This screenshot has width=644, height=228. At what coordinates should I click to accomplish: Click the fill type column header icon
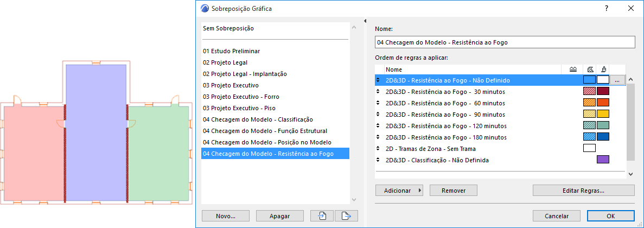pyautogui.click(x=589, y=69)
